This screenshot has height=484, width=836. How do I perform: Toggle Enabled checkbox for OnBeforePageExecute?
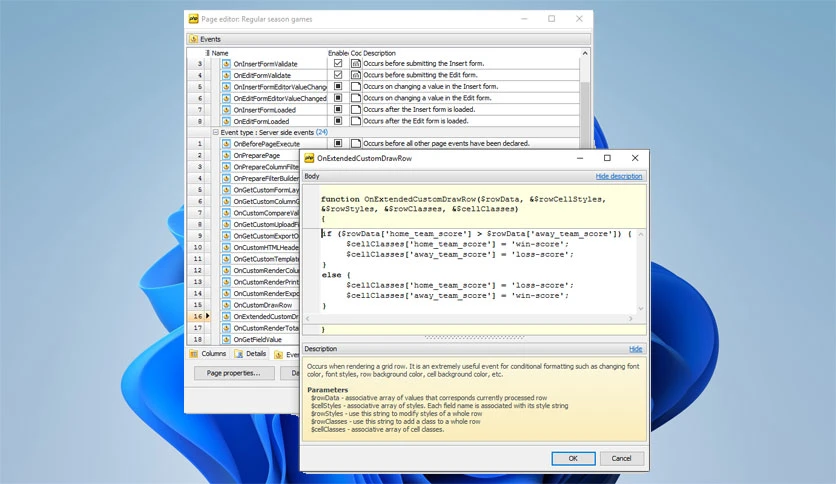click(338, 143)
